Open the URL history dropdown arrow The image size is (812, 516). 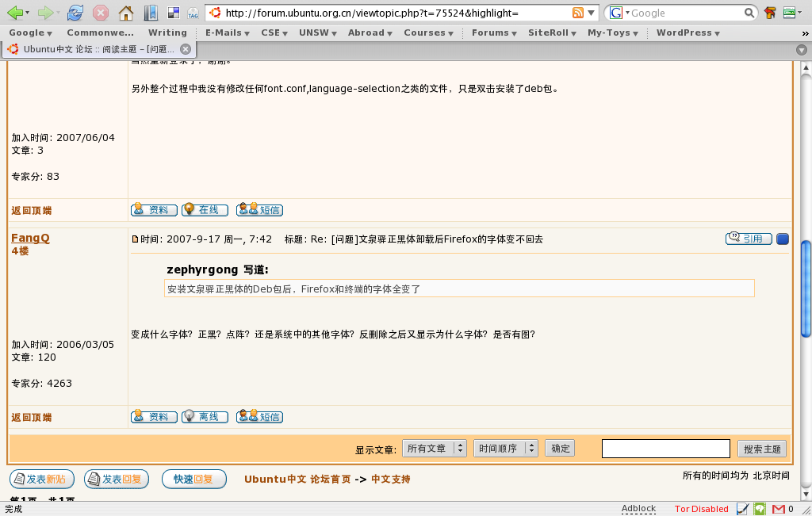click(591, 13)
